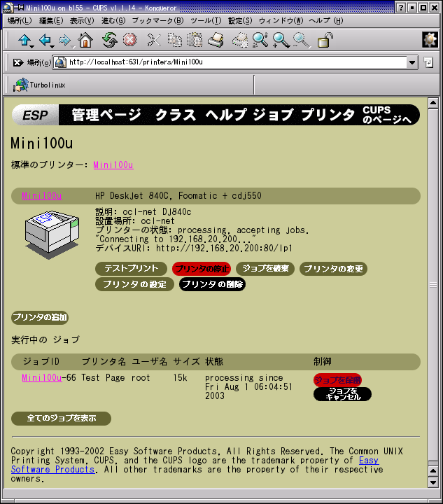Open the ブックマーク(B) menu
The width and height of the screenshot is (443, 504).
coord(157,21)
